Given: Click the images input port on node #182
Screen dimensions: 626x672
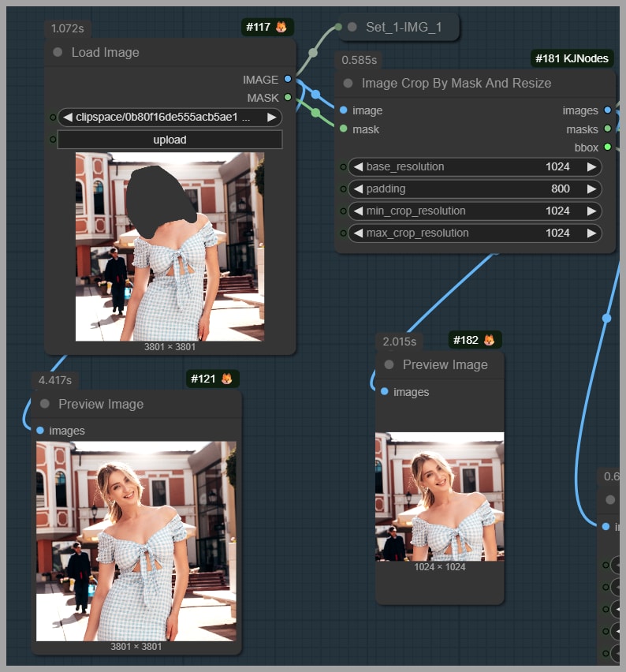Looking at the screenshot, I should [x=384, y=391].
